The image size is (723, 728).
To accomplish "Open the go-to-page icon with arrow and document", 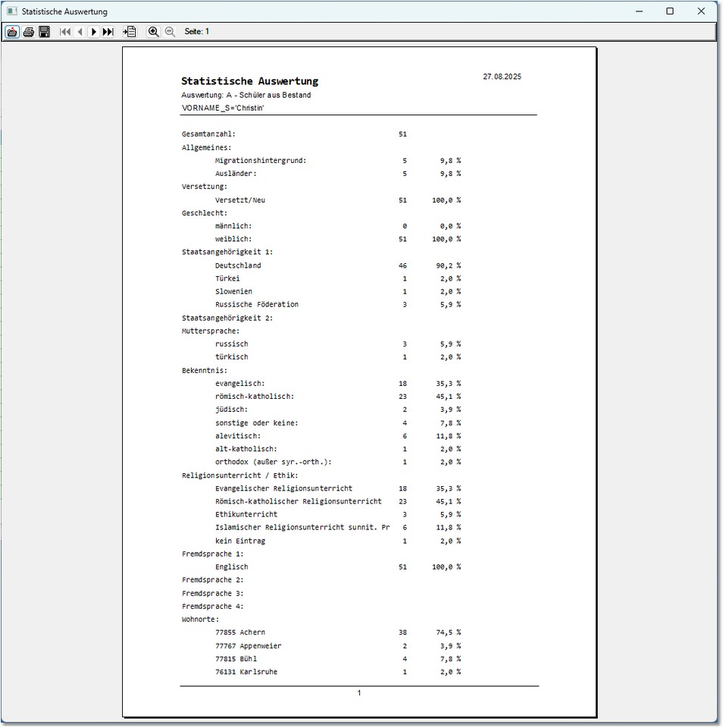I will pyautogui.click(x=130, y=32).
